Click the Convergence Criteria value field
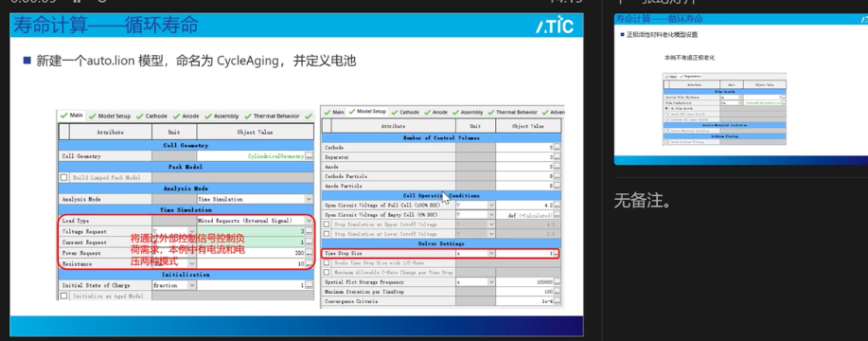The image size is (868, 341). [x=524, y=302]
